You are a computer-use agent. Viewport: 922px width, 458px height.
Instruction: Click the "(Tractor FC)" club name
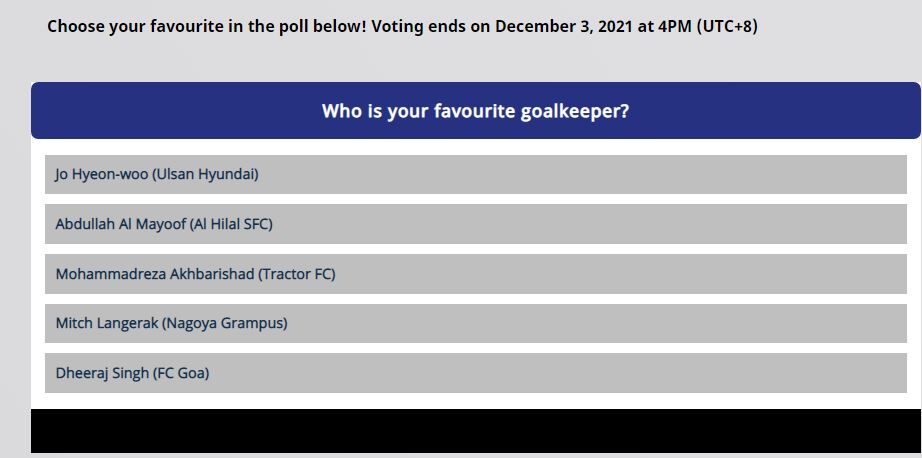tap(297, 274)
